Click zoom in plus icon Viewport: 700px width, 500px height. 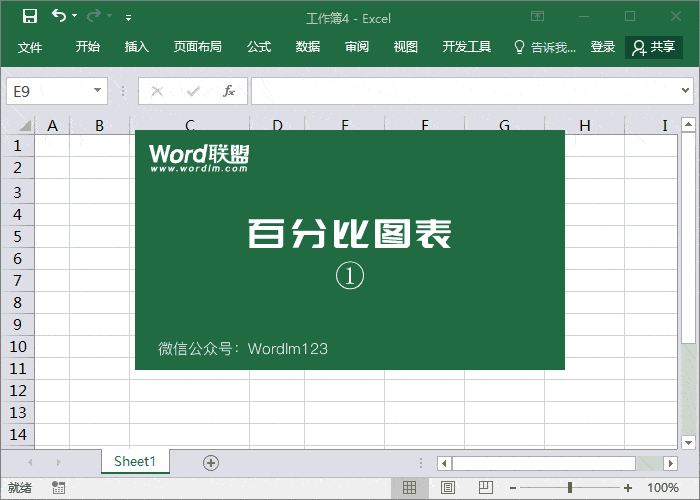pos(627,487)
